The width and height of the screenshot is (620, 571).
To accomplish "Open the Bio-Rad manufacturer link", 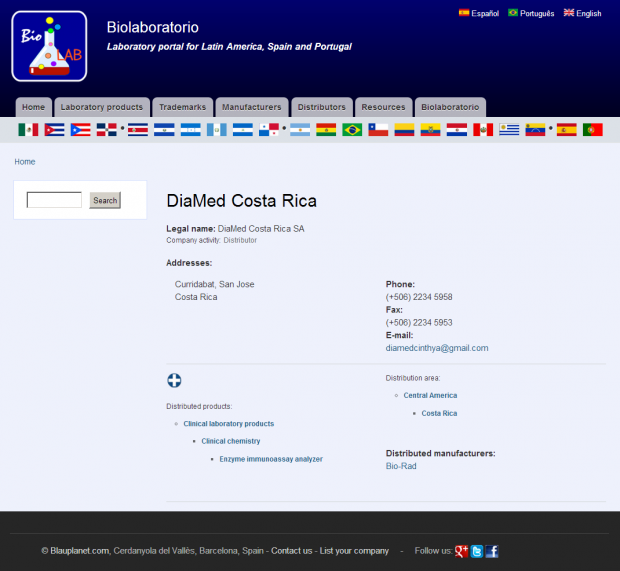I will [401, 466].
